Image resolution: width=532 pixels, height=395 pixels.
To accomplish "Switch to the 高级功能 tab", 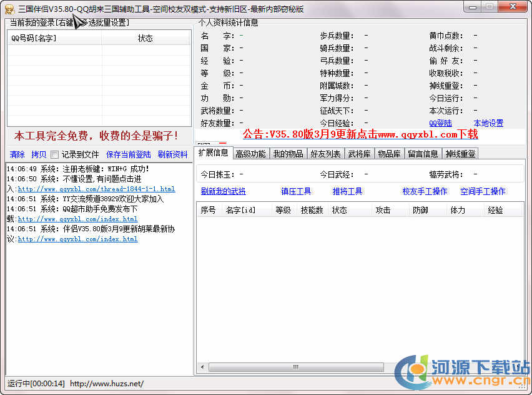I will pyautogui.click(x=251, y=154).
